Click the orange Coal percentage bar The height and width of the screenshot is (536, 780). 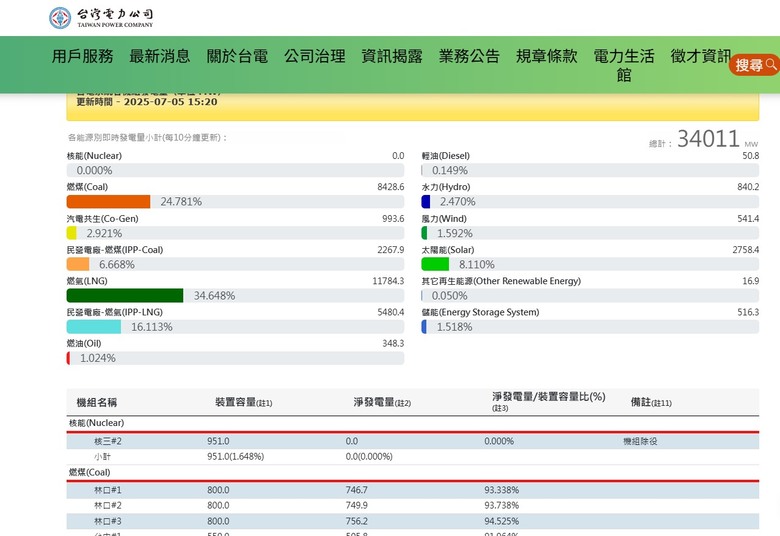(108, 202)
